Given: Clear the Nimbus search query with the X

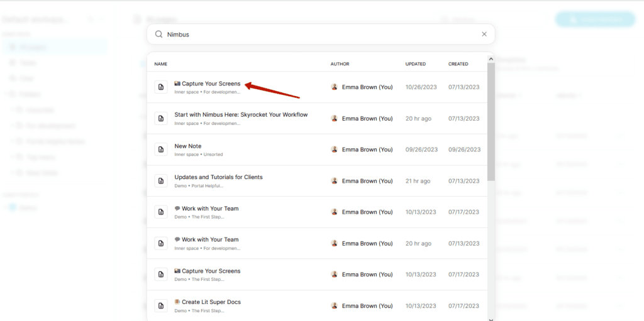Looking at the screenshot, I should pyautogui.click(x=484, y=35).
